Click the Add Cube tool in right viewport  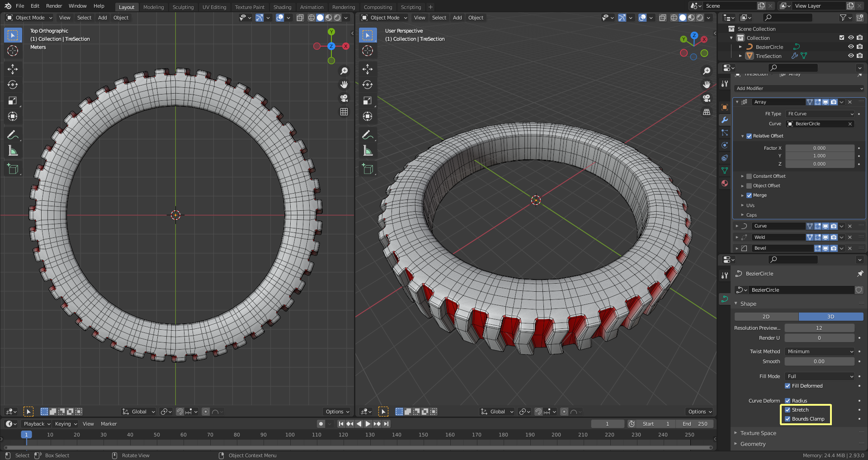click(x=368, y=169)
